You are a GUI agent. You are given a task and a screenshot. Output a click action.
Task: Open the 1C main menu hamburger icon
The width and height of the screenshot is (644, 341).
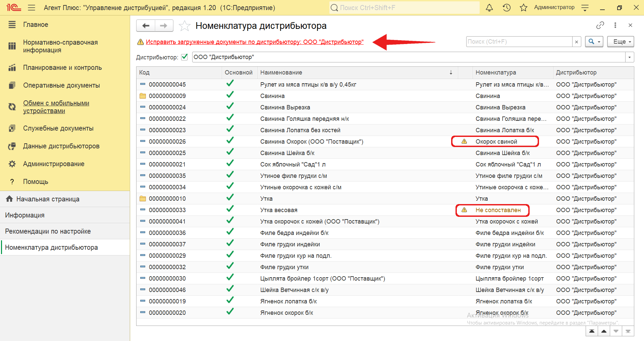tap(32, 7)
